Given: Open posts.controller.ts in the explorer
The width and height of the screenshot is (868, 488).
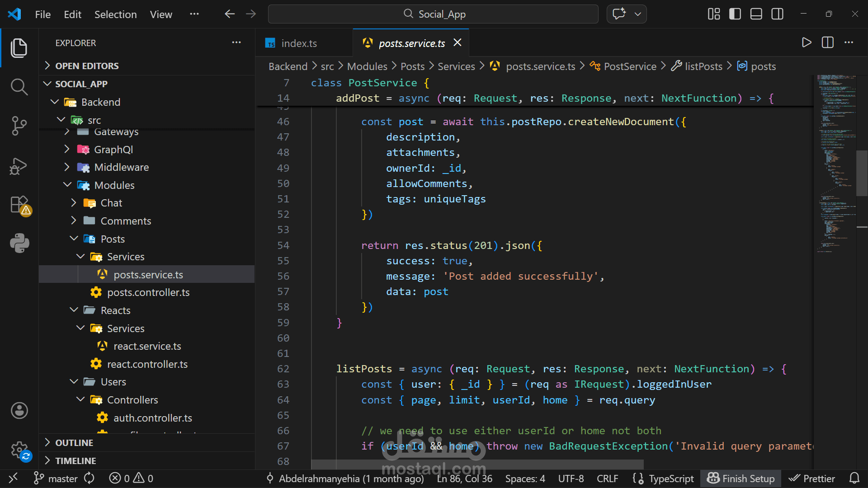Looking at the screenshot, I should 148,292.
